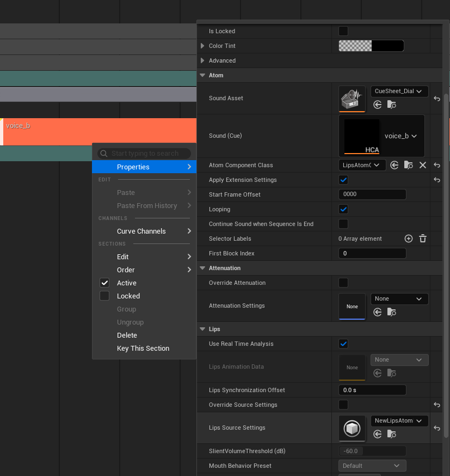Browse to Sound Asset in Content Browser
This screenshot has height=476, width=450.
(x=392, y=105)
